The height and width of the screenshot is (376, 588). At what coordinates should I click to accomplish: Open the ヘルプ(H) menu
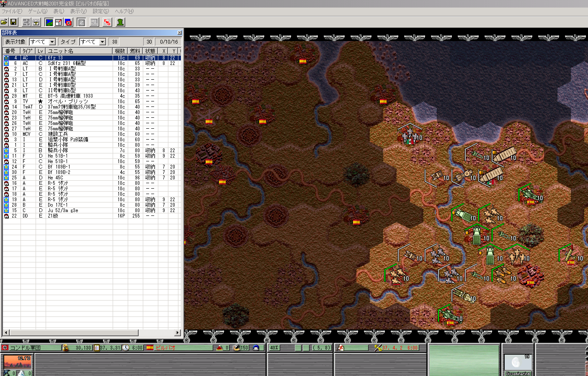pyautogui.click(x=124, y=11)
